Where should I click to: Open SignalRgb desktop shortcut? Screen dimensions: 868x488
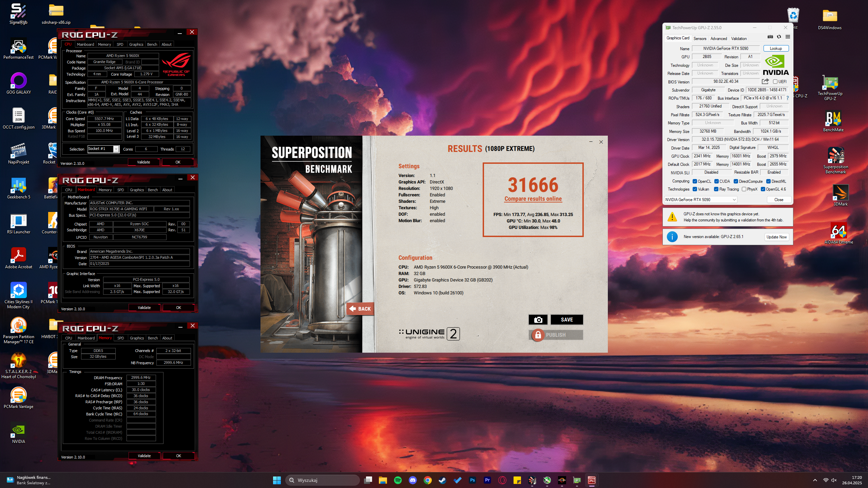(x=19, y=14)
